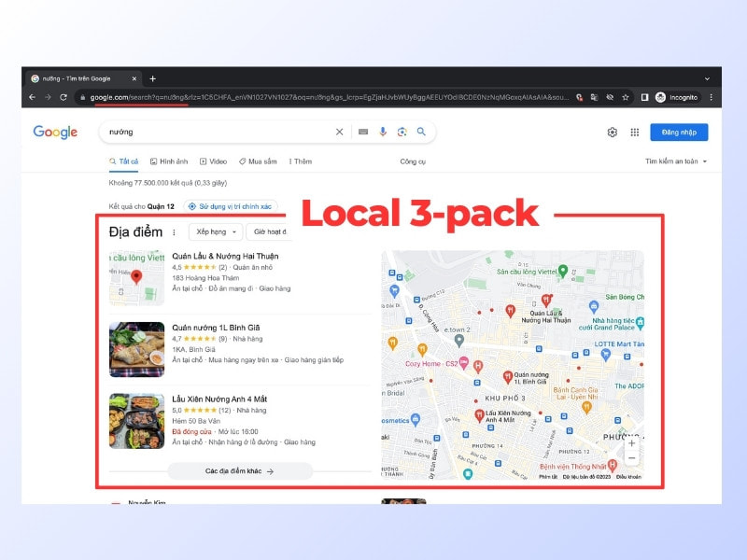Click the Đăng nhập sign-in button
The image size is (747, 560).
pos(680,132)
